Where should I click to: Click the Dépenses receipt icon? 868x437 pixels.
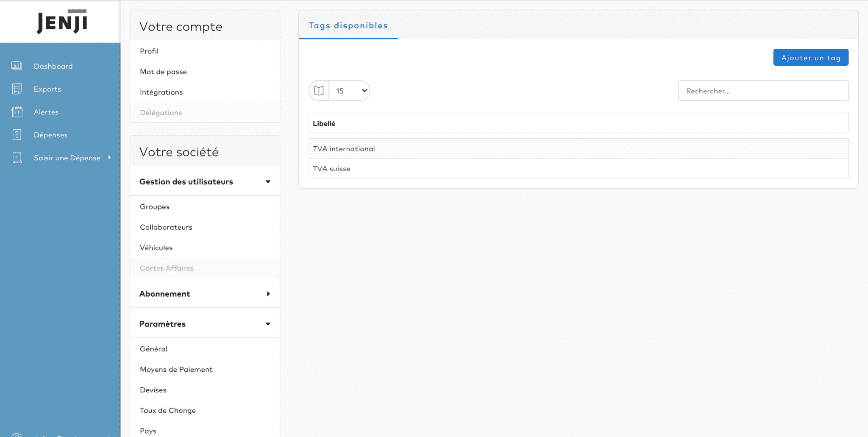(x=17, y=134)
